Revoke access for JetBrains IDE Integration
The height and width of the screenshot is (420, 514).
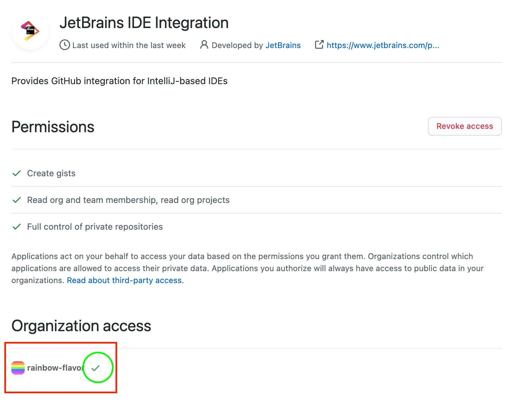point(465,126)
